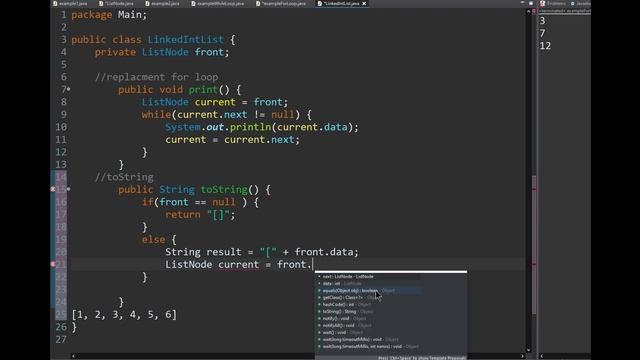Minimize the editor area with its minimize icon
The height and width of the screenshot is (360, 640).
click(522, 3)
